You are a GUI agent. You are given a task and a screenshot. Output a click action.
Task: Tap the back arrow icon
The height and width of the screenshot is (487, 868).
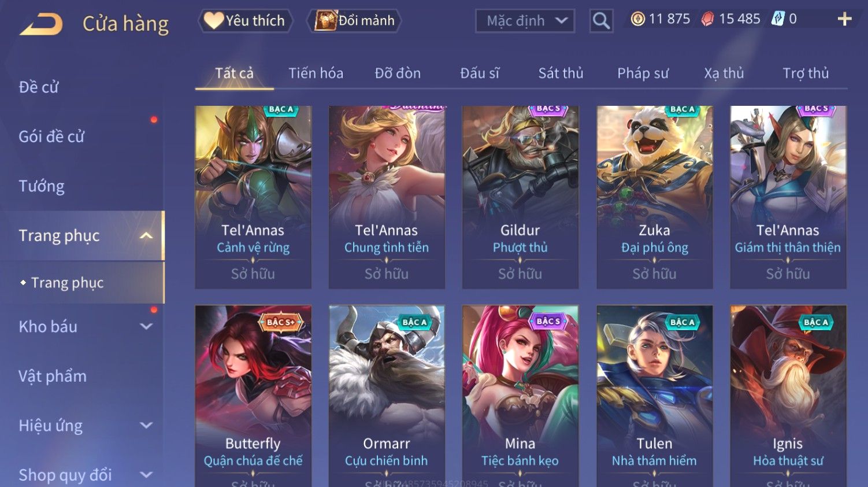(x=41, y=24)
